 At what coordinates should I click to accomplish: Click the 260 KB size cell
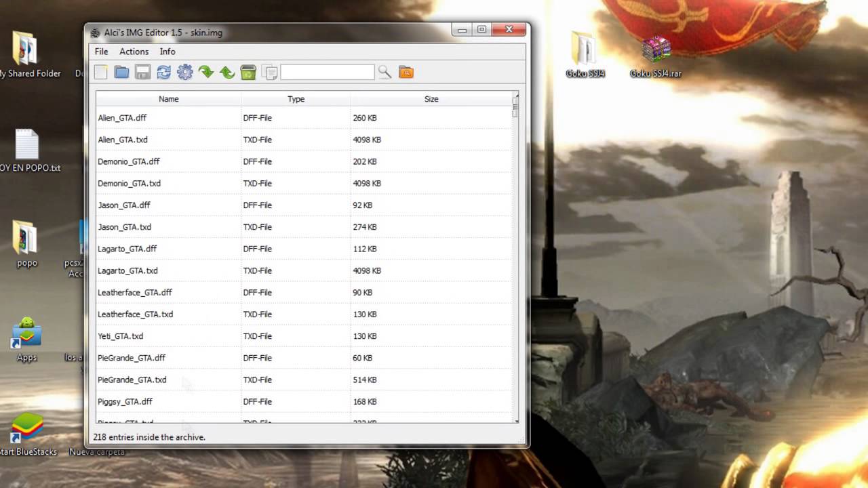click(x=365, y=118)
